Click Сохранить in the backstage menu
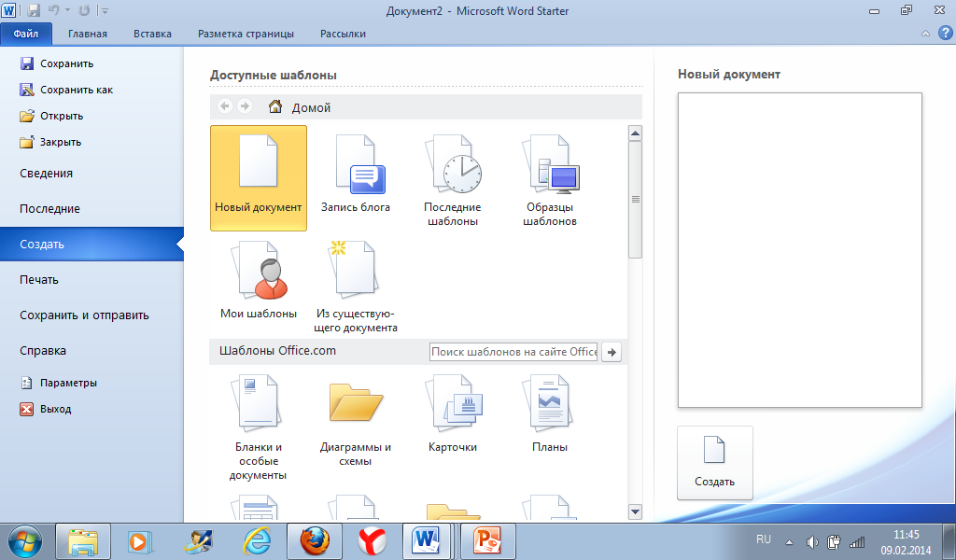The width and height of the screenshot is (956, 560). pos(57,63)
